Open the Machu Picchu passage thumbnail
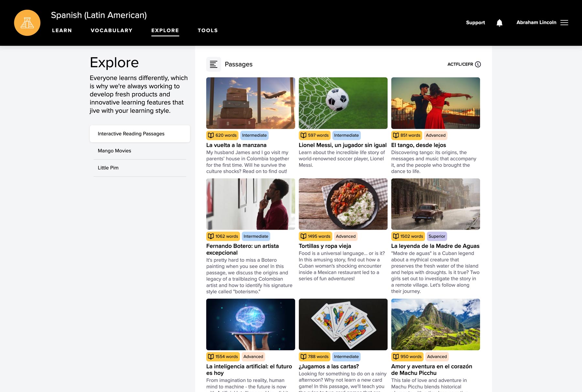 tap(436, 324)
